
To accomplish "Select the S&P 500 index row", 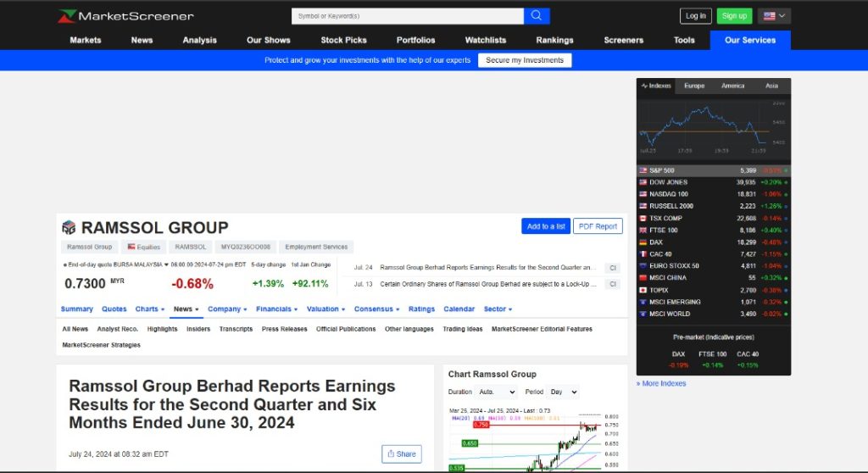I will click(713, 170).
